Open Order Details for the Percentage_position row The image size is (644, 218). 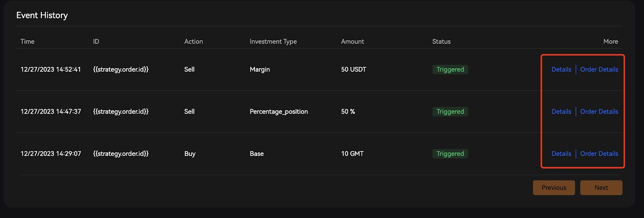pos(599,112)
